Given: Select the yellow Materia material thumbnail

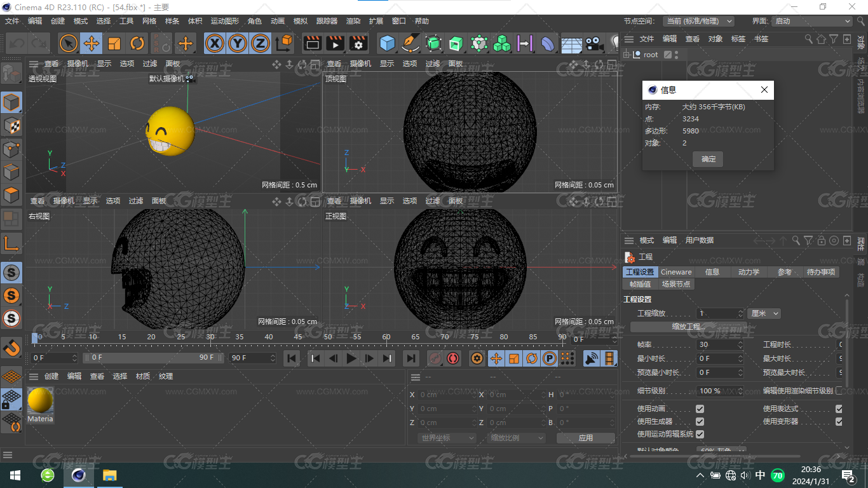Looking at the screenshot, I should click(40, 400).
